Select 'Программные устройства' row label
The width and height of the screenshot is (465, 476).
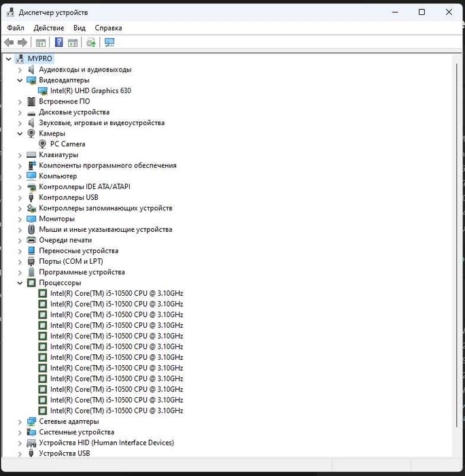pyautogui.click(x=82, y=272)
